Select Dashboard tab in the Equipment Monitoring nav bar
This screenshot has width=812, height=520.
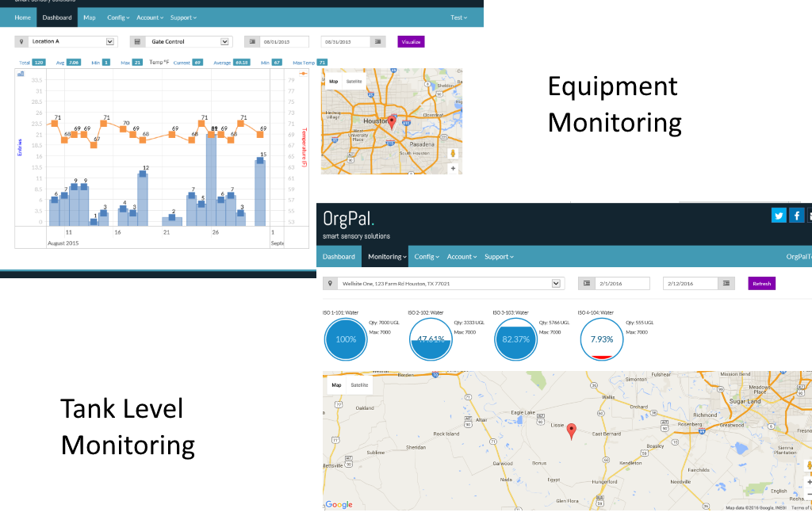57,17
